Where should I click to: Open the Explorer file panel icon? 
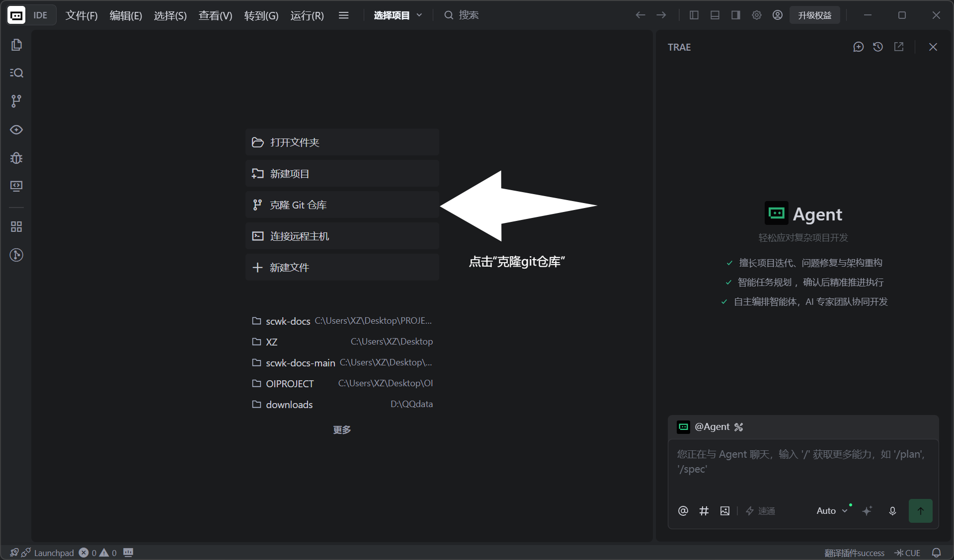tap(16, 45)
